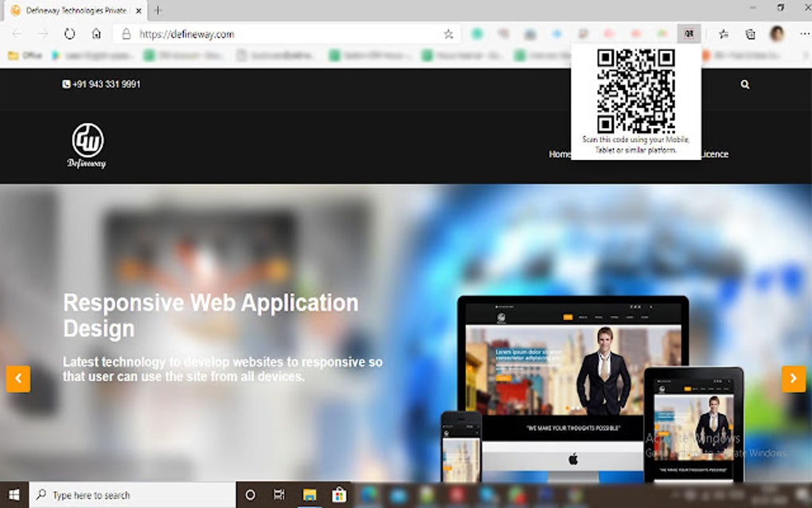
Task: Open browser Settings via the ellipsis menu
Action: point(804,33)
